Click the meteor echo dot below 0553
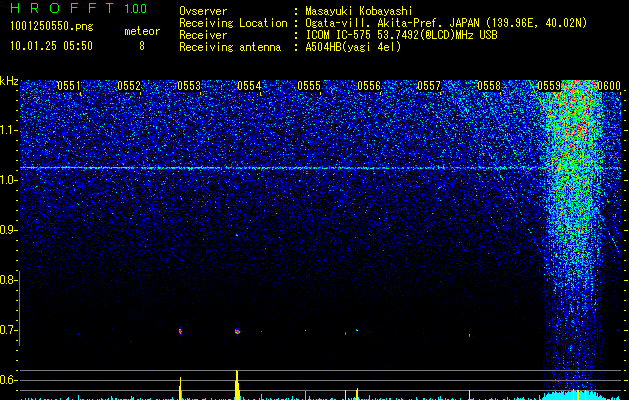The image size is (629, 400). click(x=180, y=331)
